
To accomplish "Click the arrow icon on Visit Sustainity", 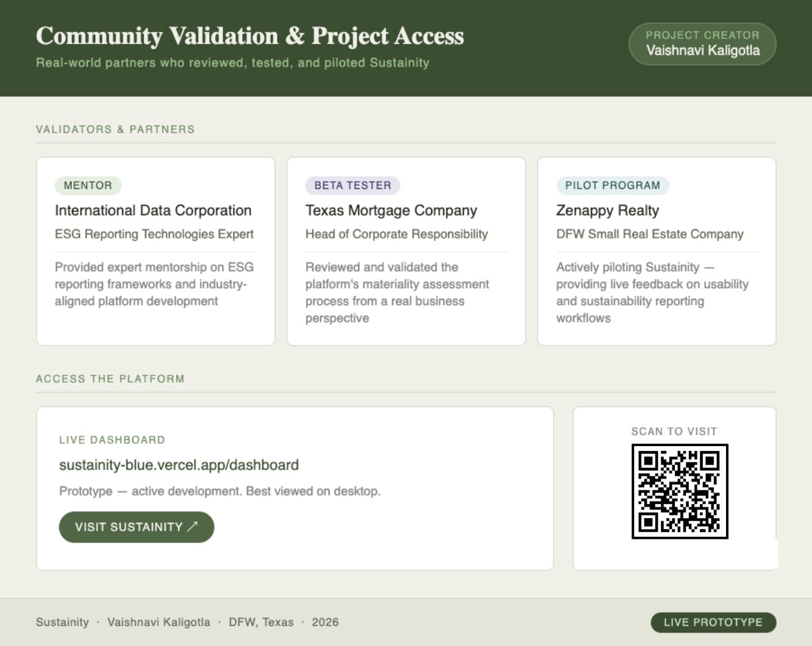I will point(193,527).
